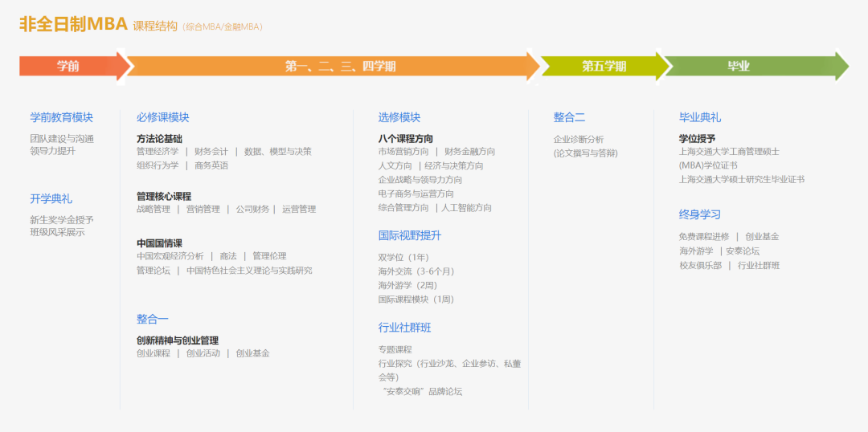The image size is (868, 432).
Task: Select the 管理经济学 course text
Action: [x=158, y=152]
